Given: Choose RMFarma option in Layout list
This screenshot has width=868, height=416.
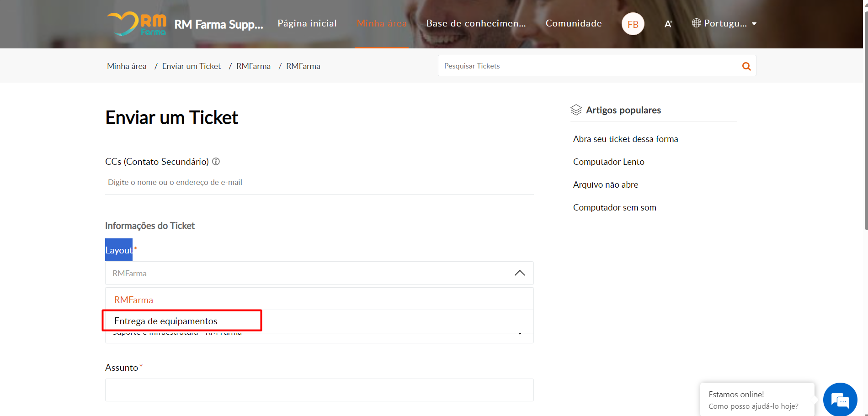Looking at the screenshot, I should 133,300.
